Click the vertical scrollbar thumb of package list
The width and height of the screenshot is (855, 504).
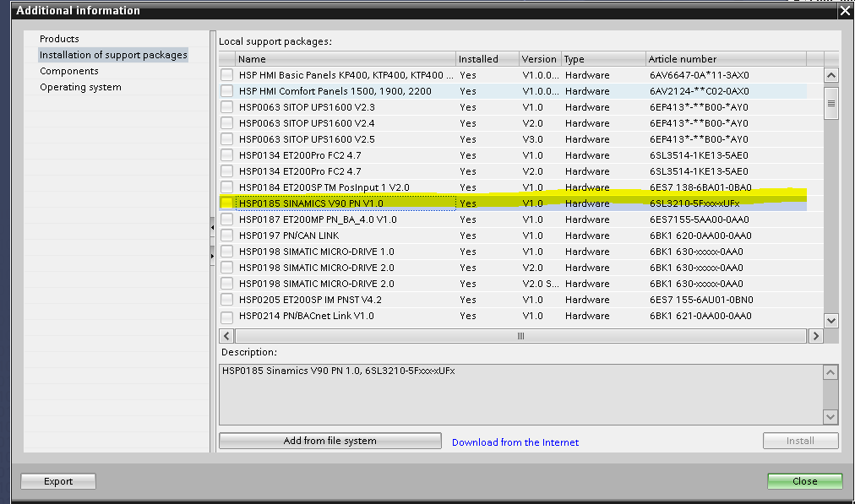pyautogui.click(x=831, y=103)
